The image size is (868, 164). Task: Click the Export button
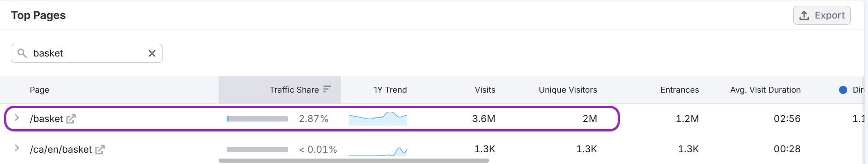tap(822, 15)
